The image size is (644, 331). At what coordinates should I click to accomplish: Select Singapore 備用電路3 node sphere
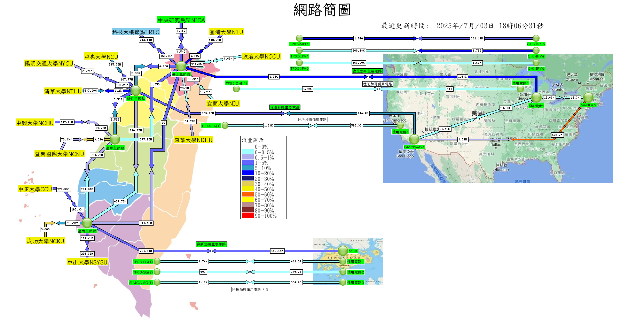(x=343, y=282)
